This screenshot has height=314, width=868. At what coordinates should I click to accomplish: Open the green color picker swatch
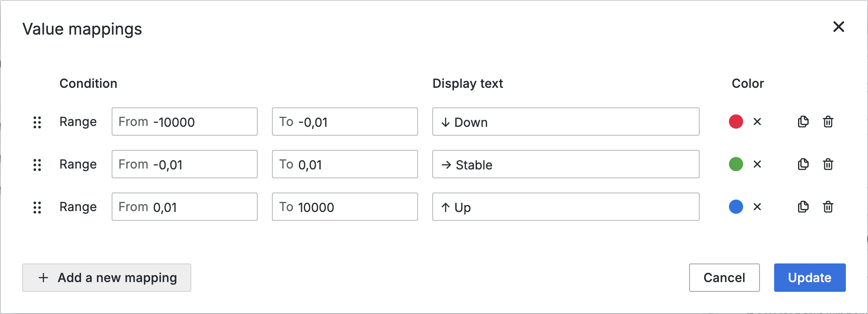click(736, 164)
